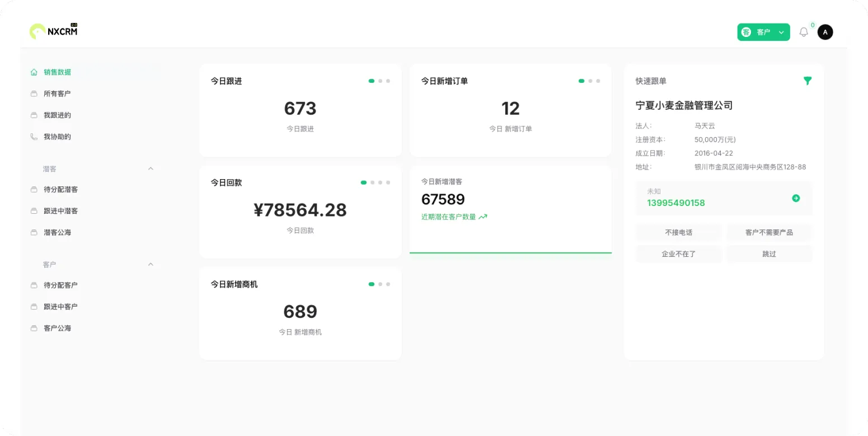This screenshot has height=436, width=868.
Task: Click the green arrow beside phone number
Action: click(796, 198)
